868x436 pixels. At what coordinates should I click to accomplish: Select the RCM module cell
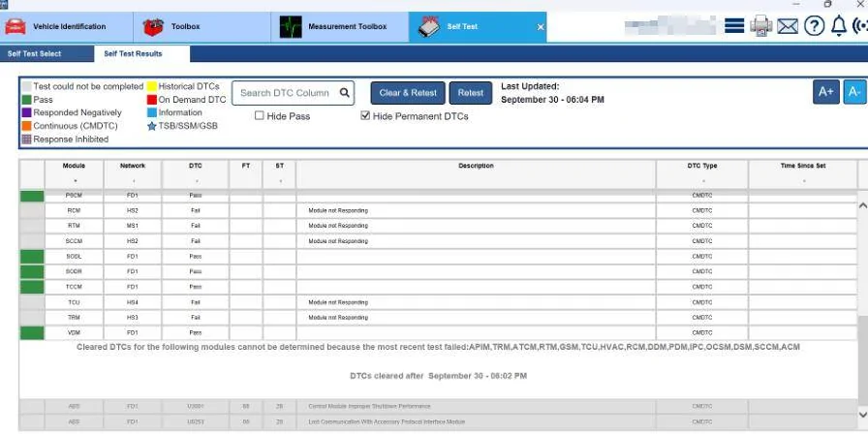click(74, 210)
